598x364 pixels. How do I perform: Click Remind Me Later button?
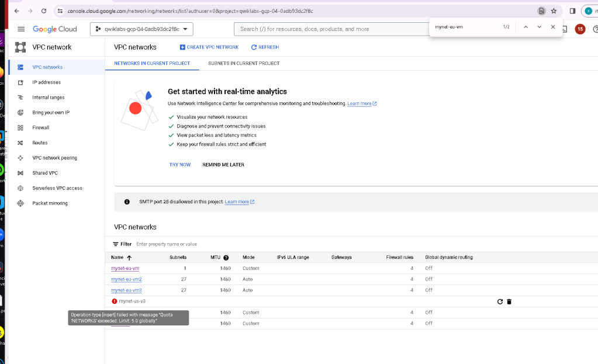pos(223,165)
